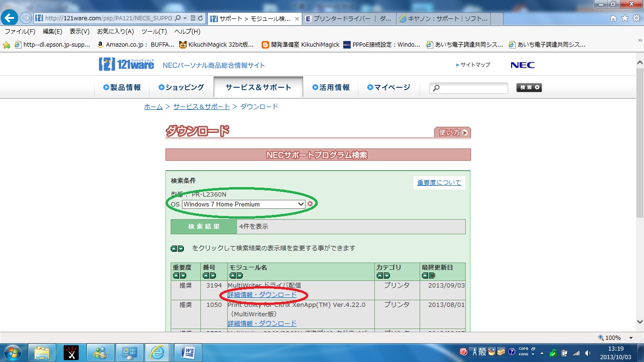Toggle compatibility view icon in address bar
This screenshot has width=644, height=362.
[x=193, y=18]
